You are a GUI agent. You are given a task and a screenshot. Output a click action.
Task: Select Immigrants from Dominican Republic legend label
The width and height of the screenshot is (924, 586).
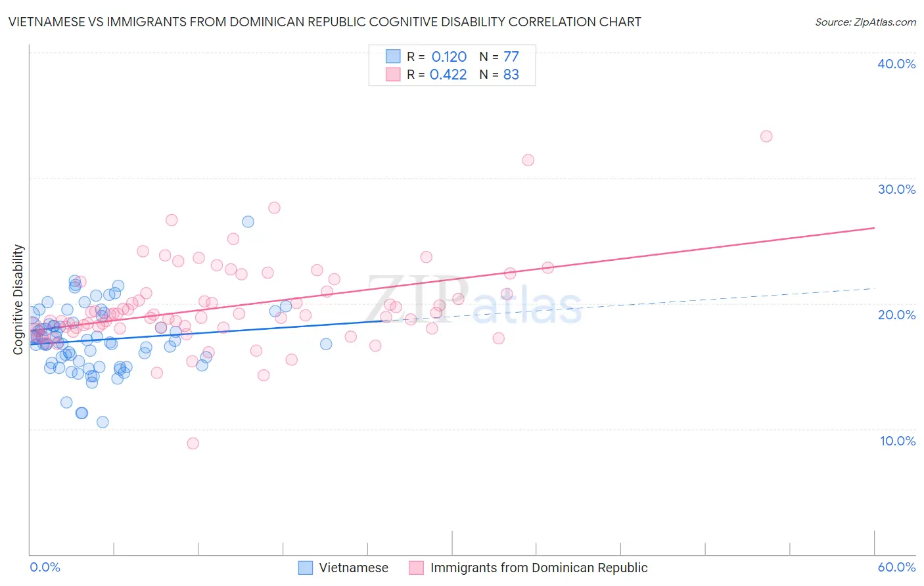[539, 568]
